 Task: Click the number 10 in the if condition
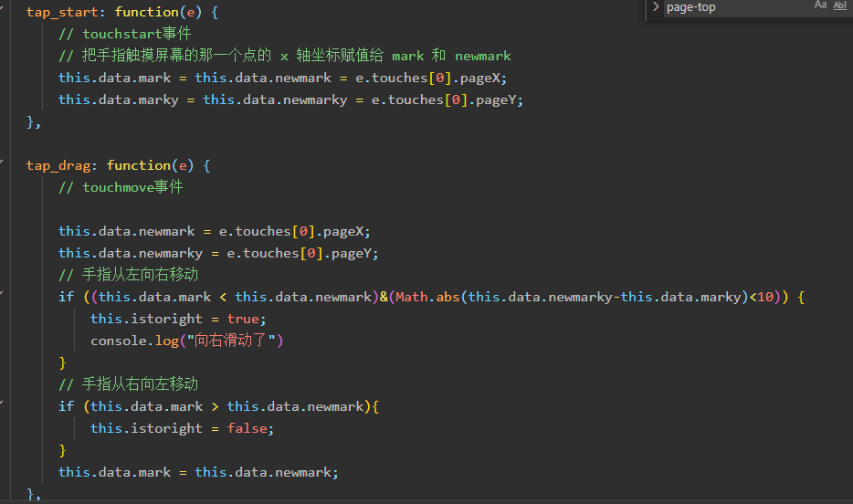[765, 297]
